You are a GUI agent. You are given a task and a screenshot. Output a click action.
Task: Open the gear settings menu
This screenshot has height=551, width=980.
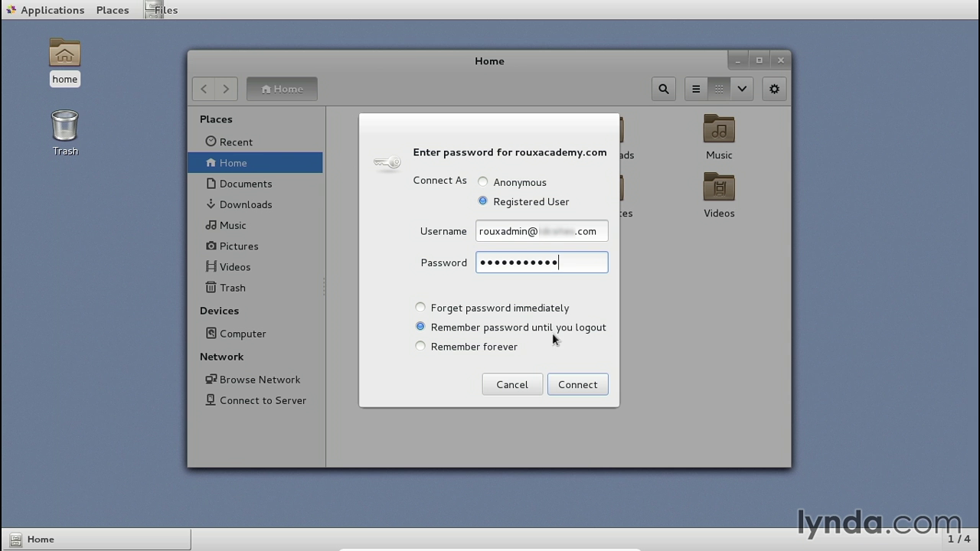click(x=774, y=89)
